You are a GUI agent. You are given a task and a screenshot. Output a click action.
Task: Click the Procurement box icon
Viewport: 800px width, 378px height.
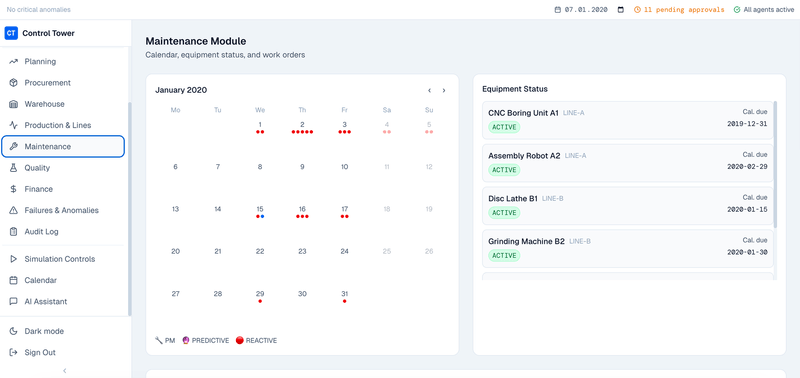point(14,83)
